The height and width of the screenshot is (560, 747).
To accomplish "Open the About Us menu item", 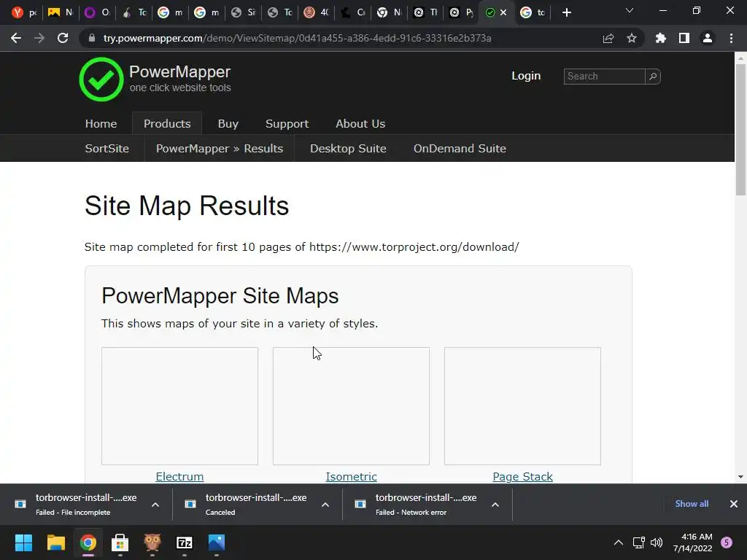I will pos(360,123).
